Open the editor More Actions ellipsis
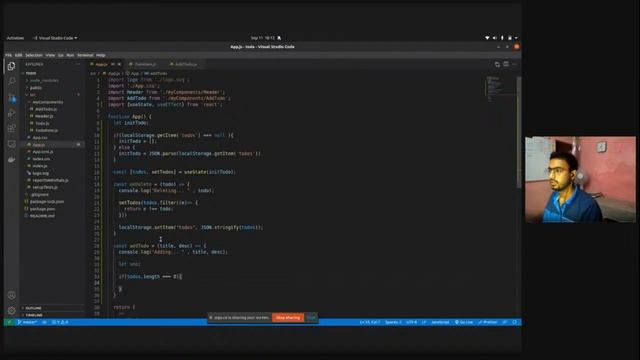Image resolution: width=640 pixels, height=360 pixels. pos(514,64)
